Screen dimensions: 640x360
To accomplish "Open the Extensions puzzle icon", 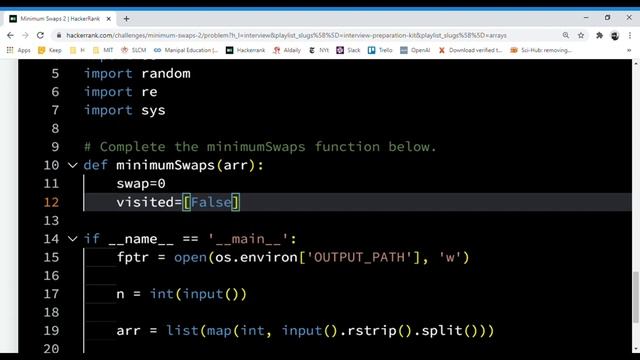I will [x=599, y=36].
